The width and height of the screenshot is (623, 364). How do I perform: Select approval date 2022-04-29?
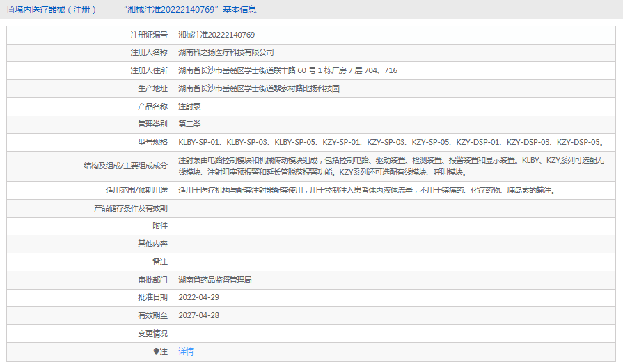pos(198,297)
